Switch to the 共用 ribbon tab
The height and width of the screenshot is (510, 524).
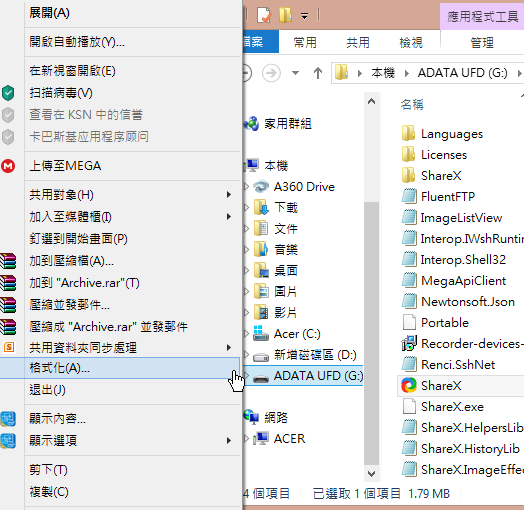pos(358,42)
